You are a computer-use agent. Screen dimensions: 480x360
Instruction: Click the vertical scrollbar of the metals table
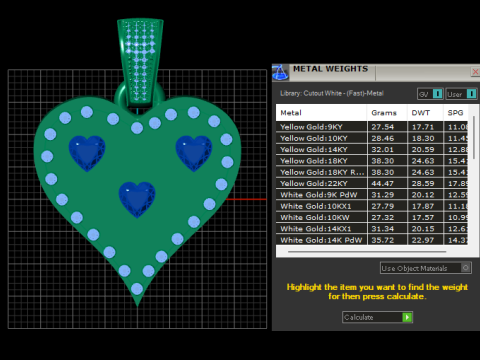[x=474, y=137]
